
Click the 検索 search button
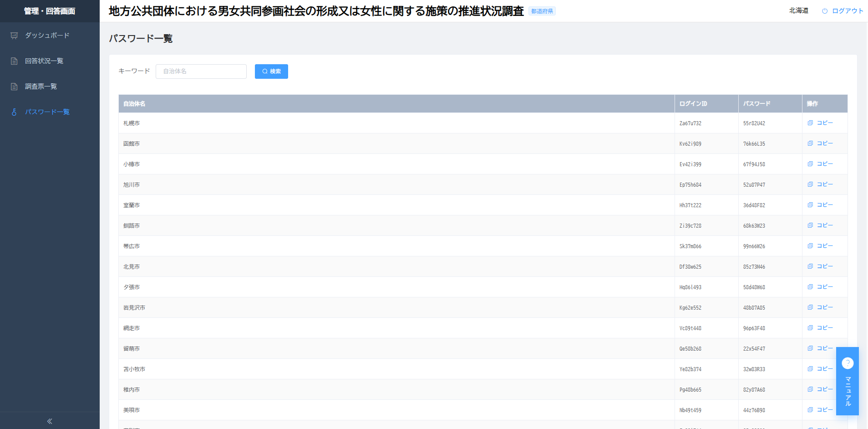(x=271, y=71)
